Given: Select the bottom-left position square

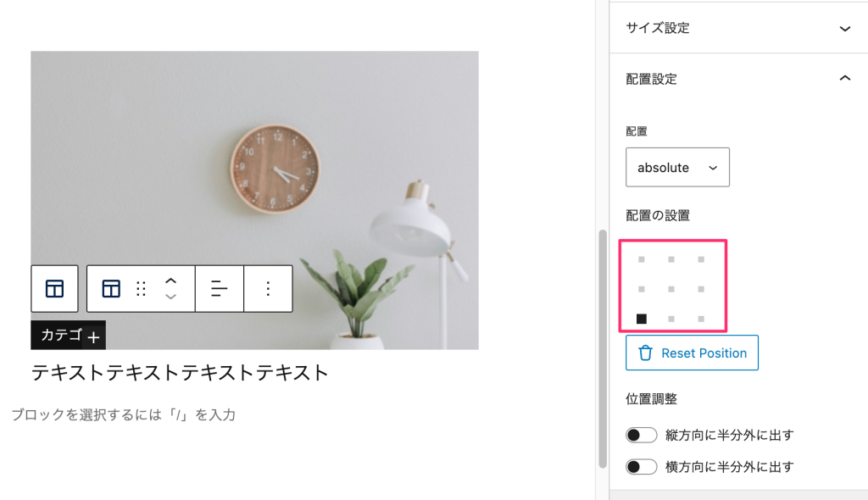Looking at the screenshot, I should pyautogui.click(x=642, y=319).
